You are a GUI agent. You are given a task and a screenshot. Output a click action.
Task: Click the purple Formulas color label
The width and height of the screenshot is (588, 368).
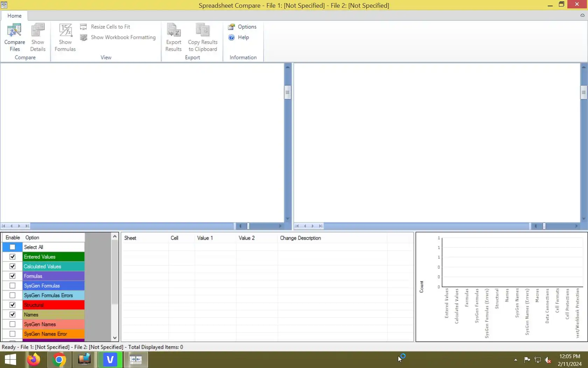point(54,276)
